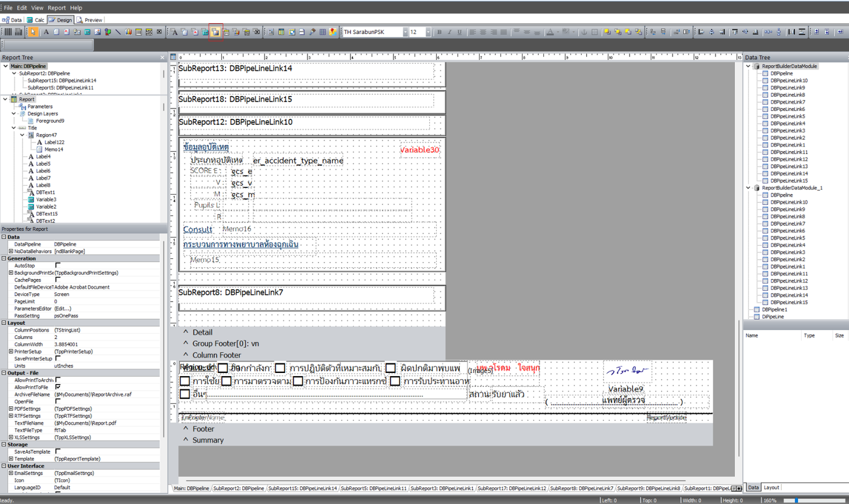Collapse the Region47 tree node
This screenshot has width=849, height=504.
point(22,135)
